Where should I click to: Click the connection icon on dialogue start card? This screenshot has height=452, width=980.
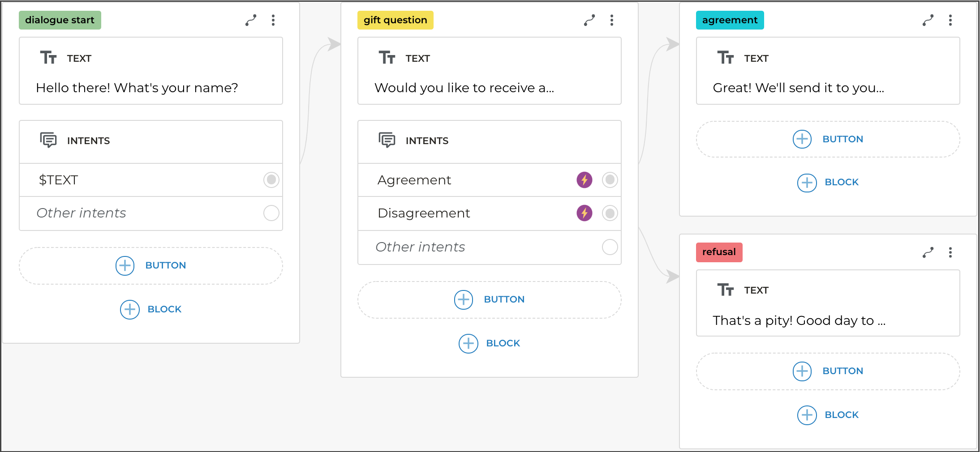251,20
